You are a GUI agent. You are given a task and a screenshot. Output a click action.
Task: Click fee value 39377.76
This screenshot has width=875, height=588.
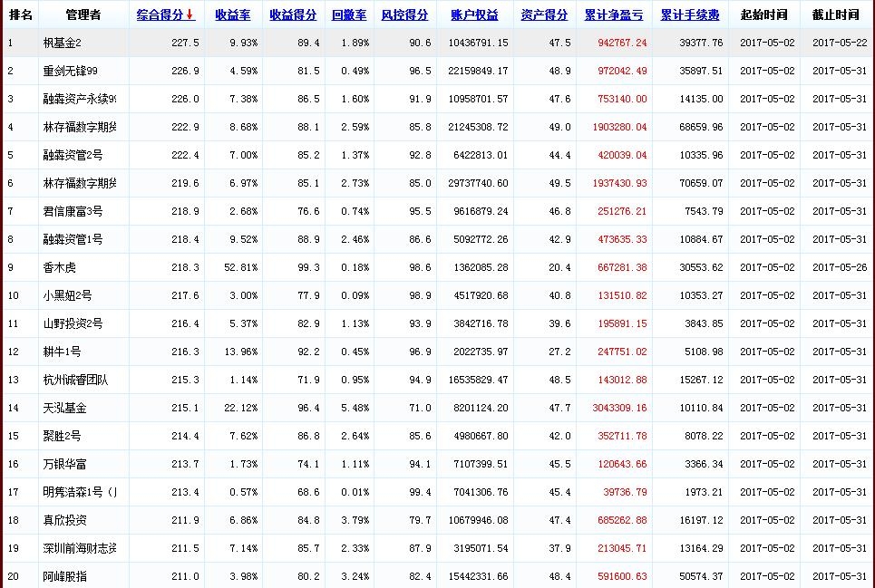tap(701, 43)
